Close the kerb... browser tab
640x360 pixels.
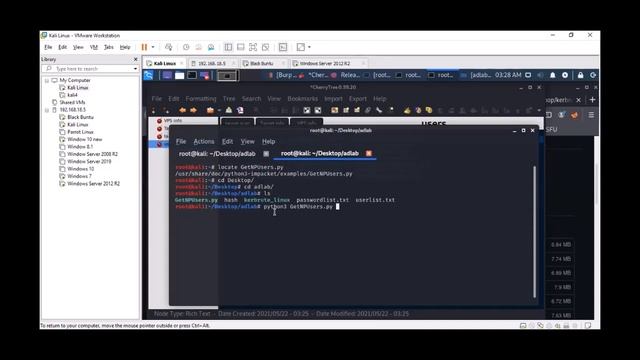[x=578, y=100]
